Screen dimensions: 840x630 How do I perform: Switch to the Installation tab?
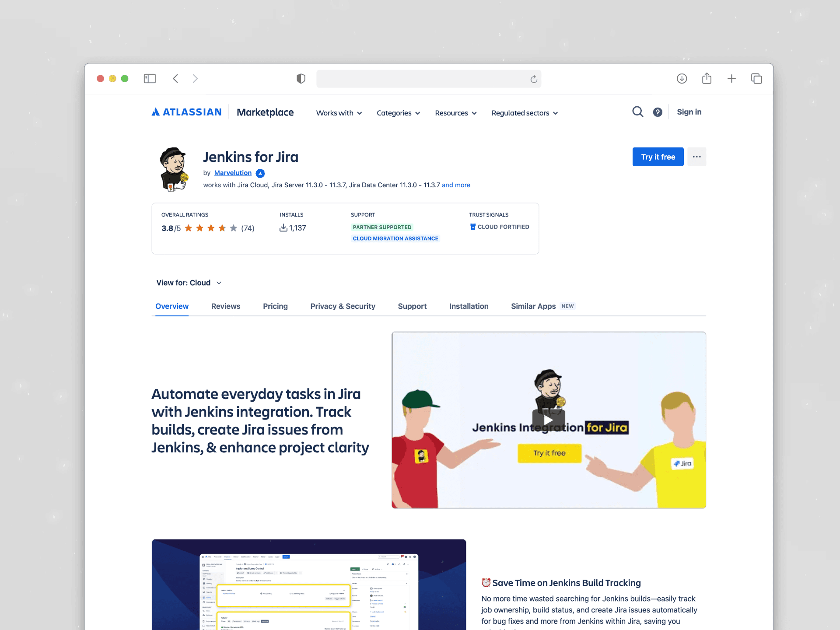pyautogui.click(x=469, y=306)
